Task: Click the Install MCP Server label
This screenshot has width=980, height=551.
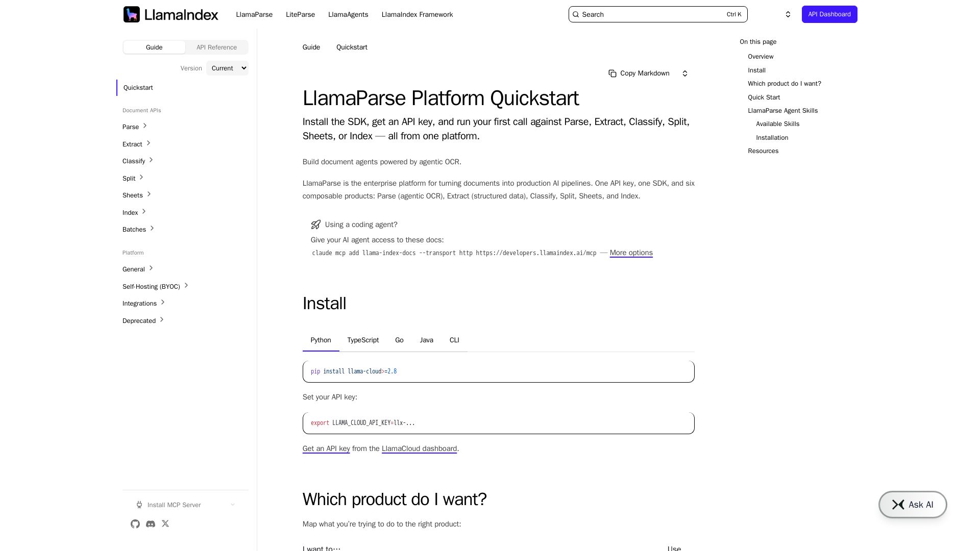Action: pos(174,505)
